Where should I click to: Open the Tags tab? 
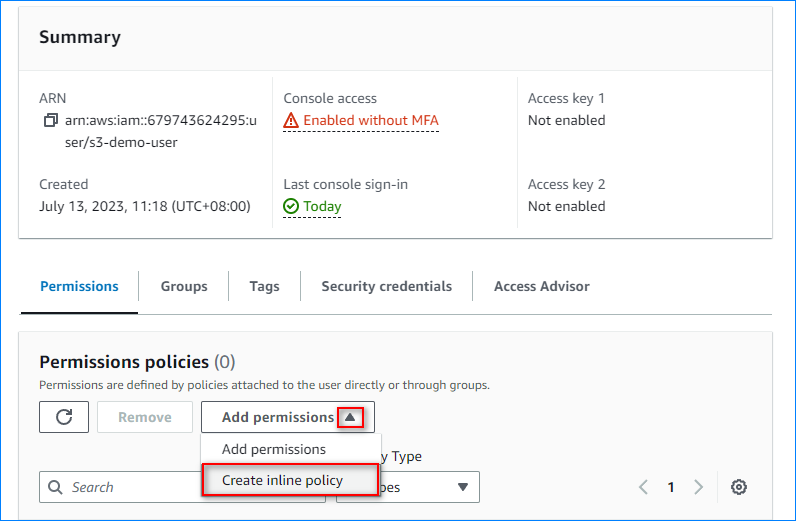[264, 286]
